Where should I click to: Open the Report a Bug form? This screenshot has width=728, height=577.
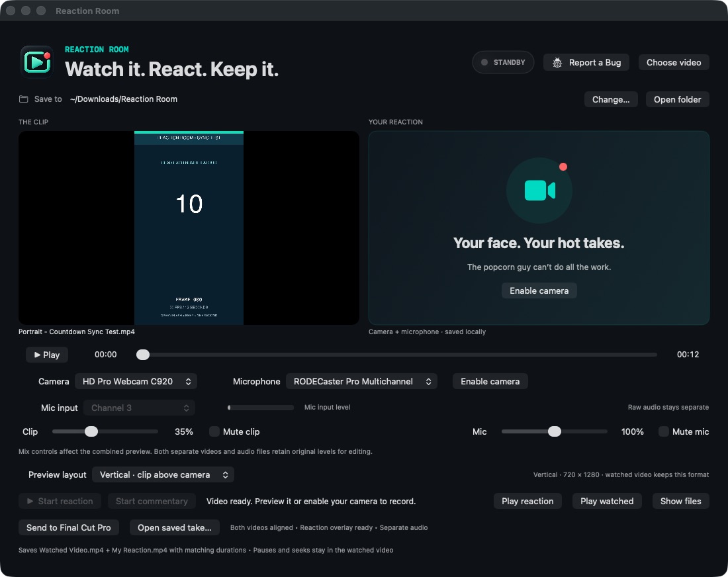tap(586, 63)
